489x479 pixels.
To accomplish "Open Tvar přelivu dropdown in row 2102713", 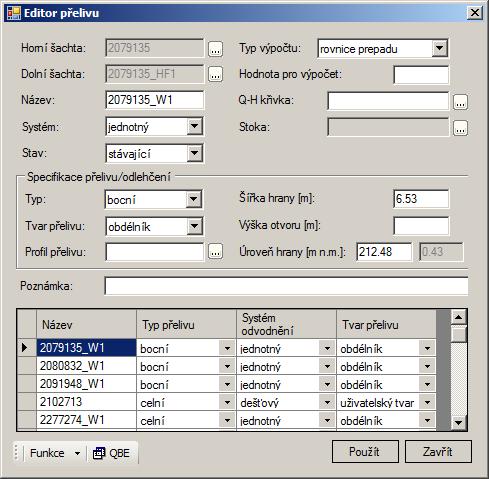I will click(x=427, y=402).
